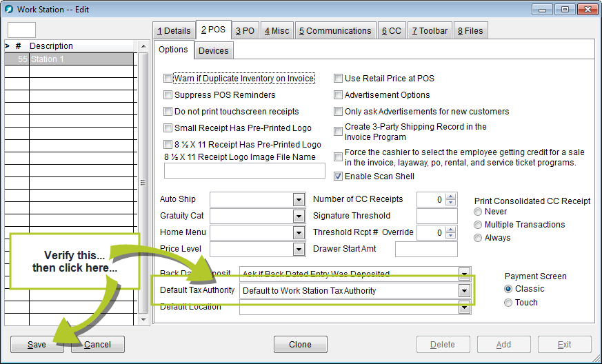Click the Save button
This screenshot has width=602, height=364.
(37, 345)
